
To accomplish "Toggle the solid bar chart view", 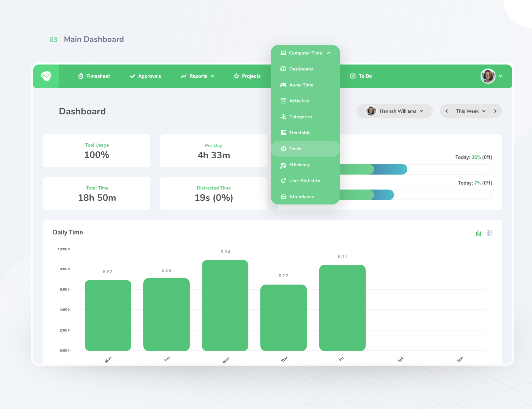I will [478, 233].
